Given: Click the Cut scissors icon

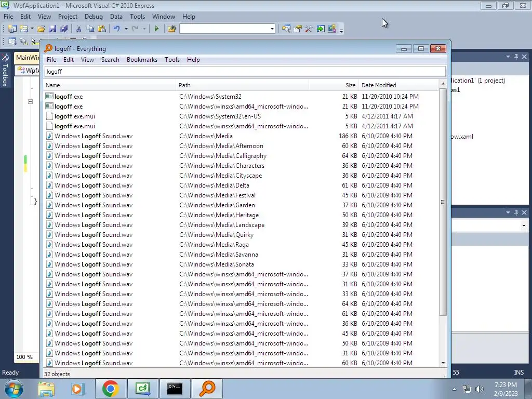Looking at the screenshot, I should [x=79, y=29].
